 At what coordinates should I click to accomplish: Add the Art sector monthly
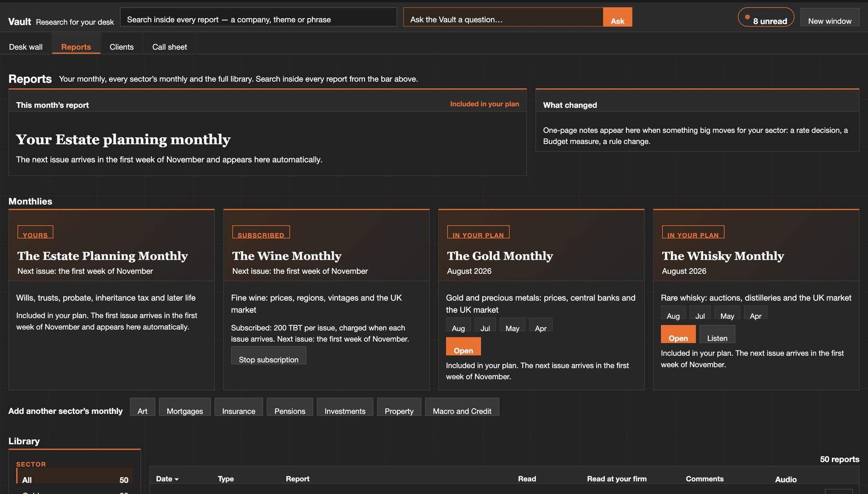143,407
